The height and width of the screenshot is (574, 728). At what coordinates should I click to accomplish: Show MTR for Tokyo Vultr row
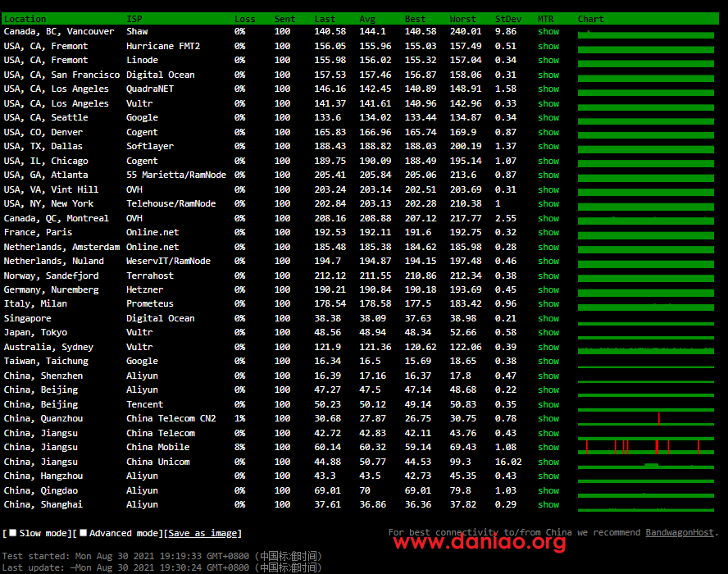548,333
